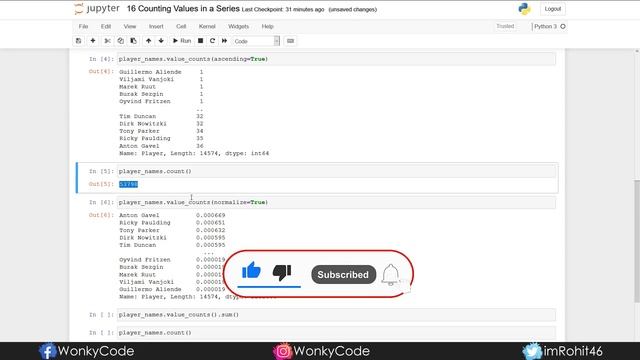Rename notebook title 16 Counting Values in a Series
Image resolution: width=640 pixels, height=360 pixels.
(183, 9)
